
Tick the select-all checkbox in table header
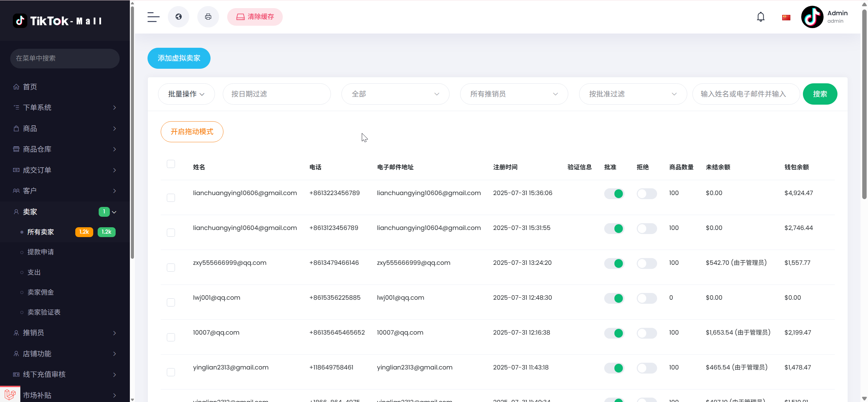click(x=171, y=164)
